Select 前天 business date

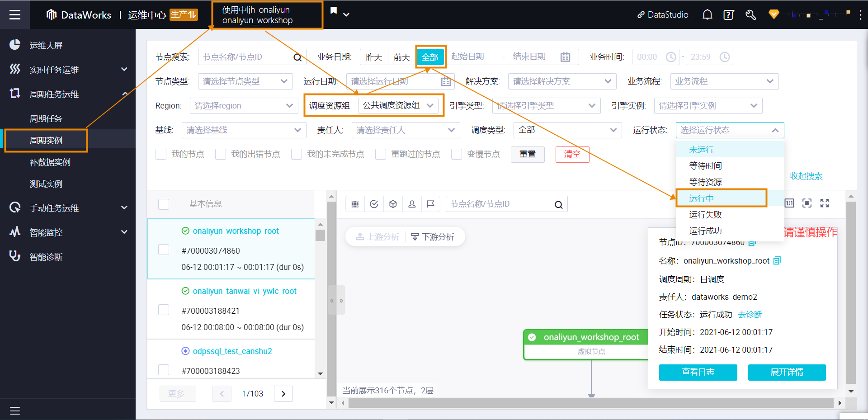click(x=401, y=57)
